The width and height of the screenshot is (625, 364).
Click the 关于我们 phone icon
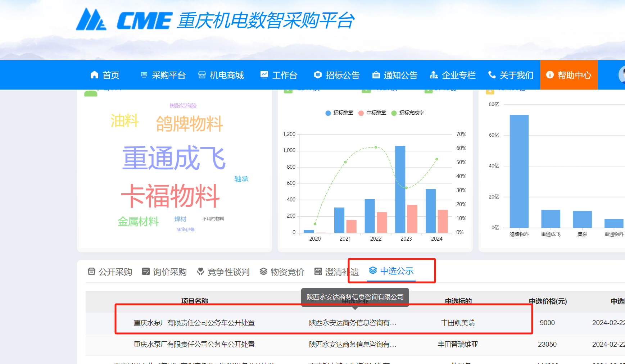pos(492,75)
